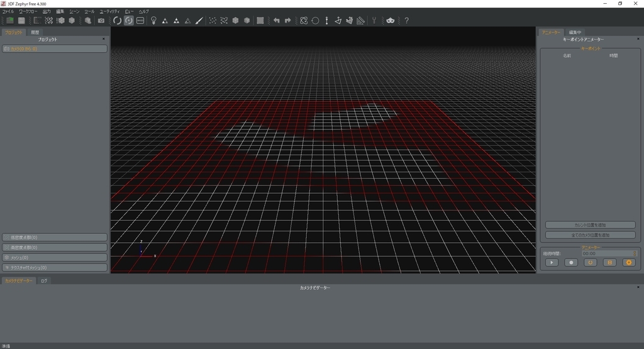Toggle the highlighted orbit navigation mode icon
Screen dimensions: 644x349
pos(128,21)
